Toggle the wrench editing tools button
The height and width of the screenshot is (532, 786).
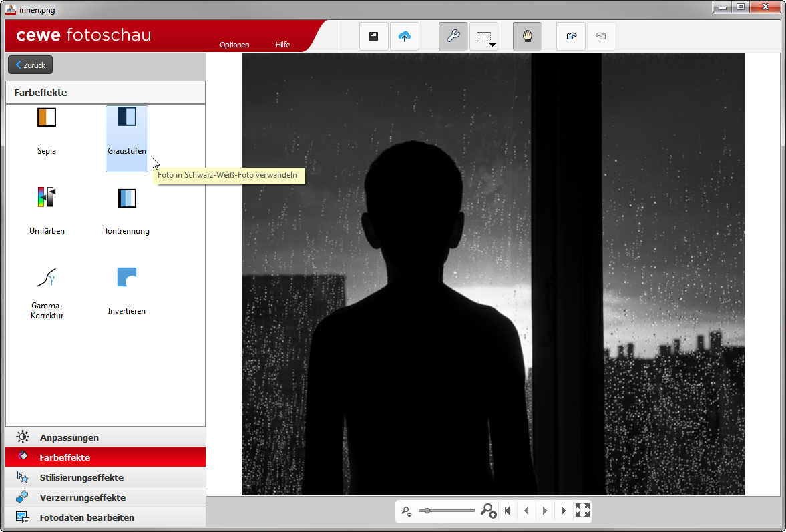click(453, 37)
